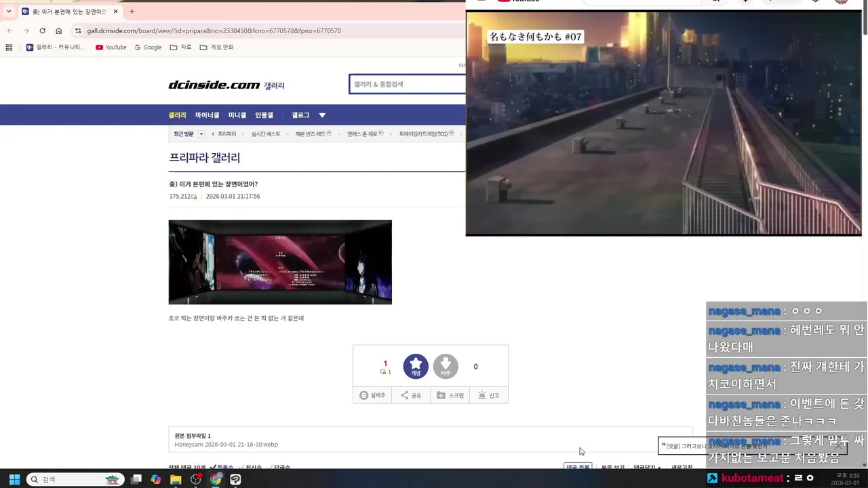Click the 실베추 button
This screenshot has height=488, width=868.
[372, 395]
